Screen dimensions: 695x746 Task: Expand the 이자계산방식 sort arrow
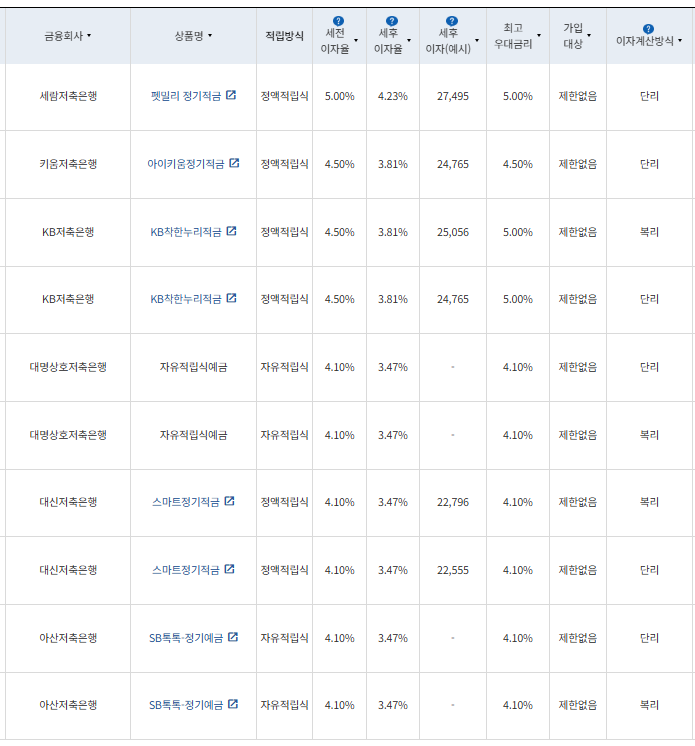coord(680,41)
